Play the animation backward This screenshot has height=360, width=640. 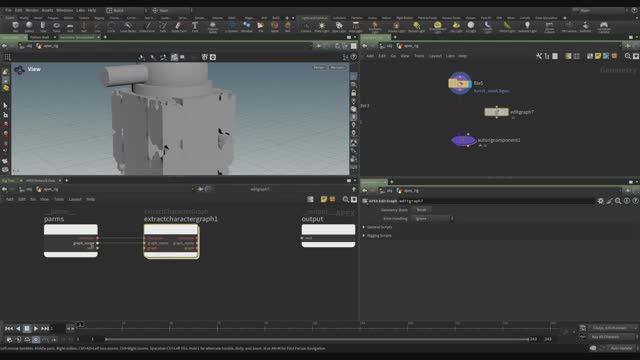pos(18,328)
